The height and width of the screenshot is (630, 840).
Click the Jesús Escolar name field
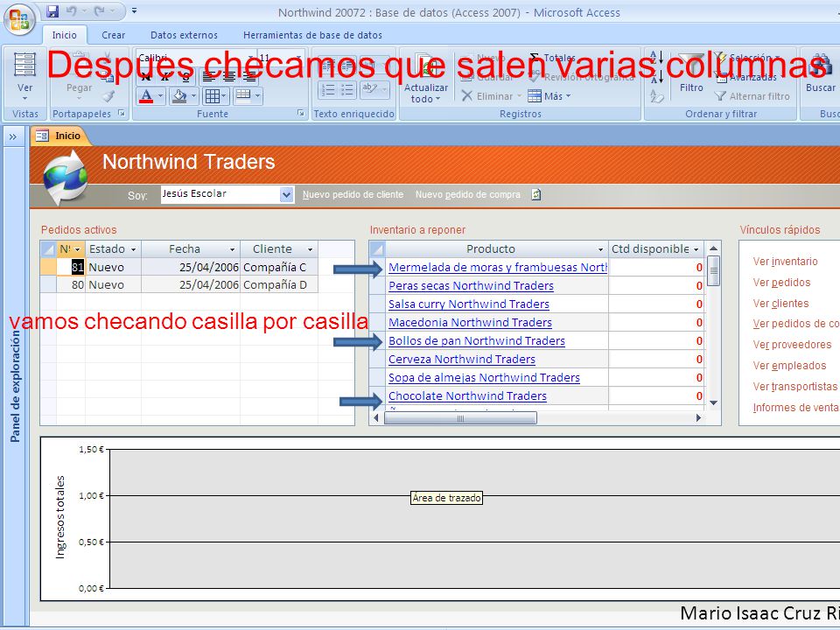pyautogui.click(x=220, y=194)
